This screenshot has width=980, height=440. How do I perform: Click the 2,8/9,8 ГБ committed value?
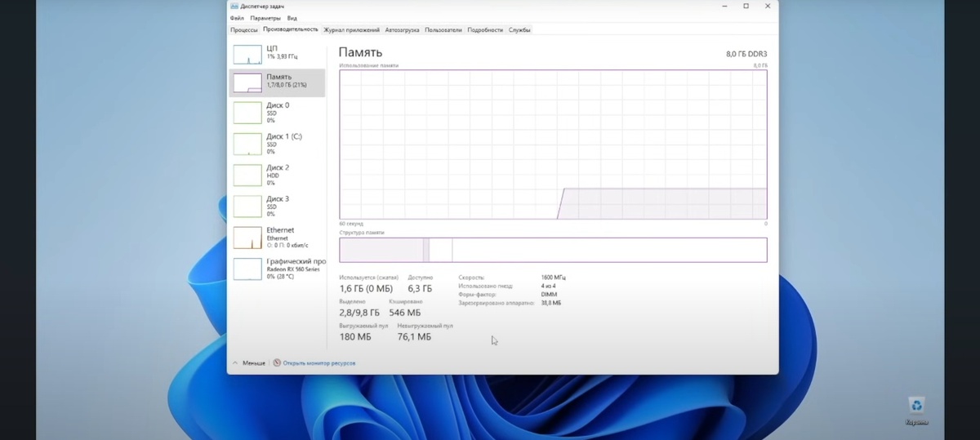pyautogui.click(x=359, y=313)
